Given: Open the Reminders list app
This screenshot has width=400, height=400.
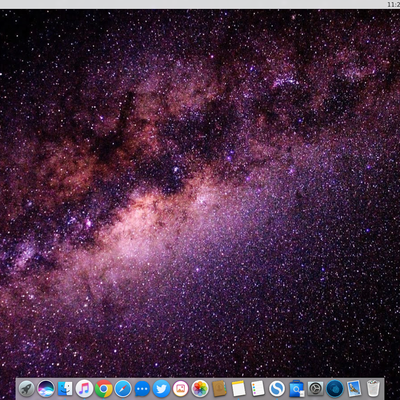Looking at the screenshot, I should 257,388.
